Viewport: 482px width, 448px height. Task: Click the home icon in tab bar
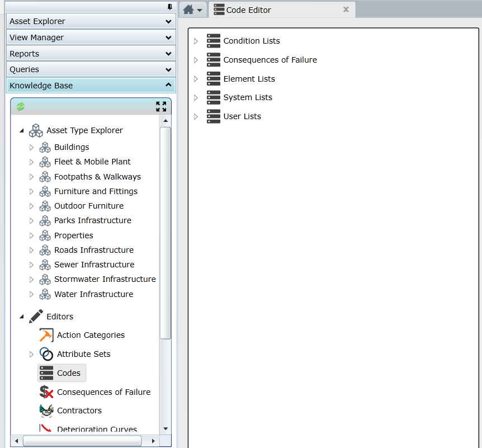point(188,10)
